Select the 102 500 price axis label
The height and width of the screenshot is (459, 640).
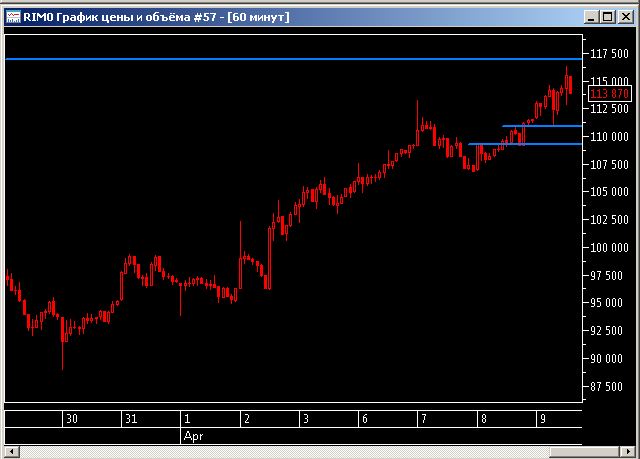(609, 220)
